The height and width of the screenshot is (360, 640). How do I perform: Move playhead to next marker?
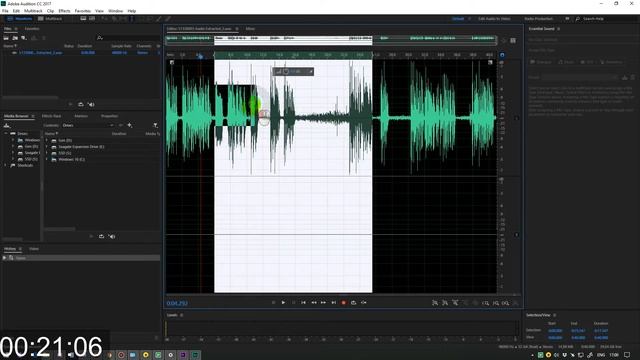[333, 303]
